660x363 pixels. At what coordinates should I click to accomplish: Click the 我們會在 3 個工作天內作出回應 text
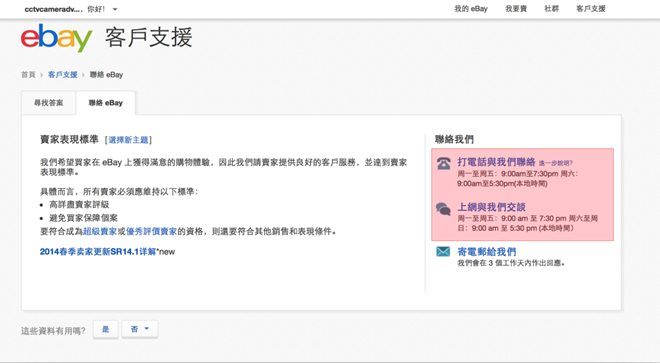point(511,263)
